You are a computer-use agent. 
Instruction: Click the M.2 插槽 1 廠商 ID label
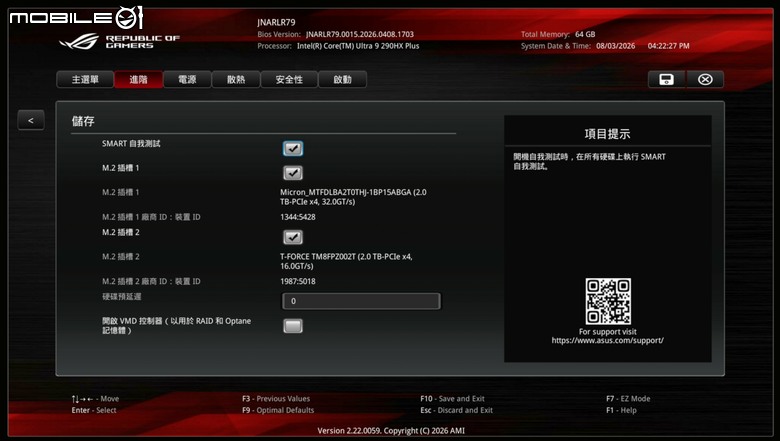(151, 217)
